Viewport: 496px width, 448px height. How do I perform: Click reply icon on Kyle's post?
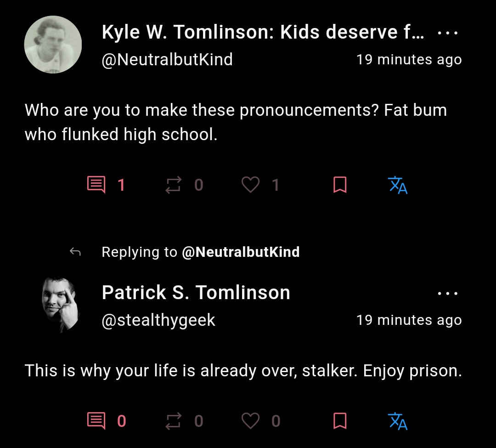click(x=96, y=184)
